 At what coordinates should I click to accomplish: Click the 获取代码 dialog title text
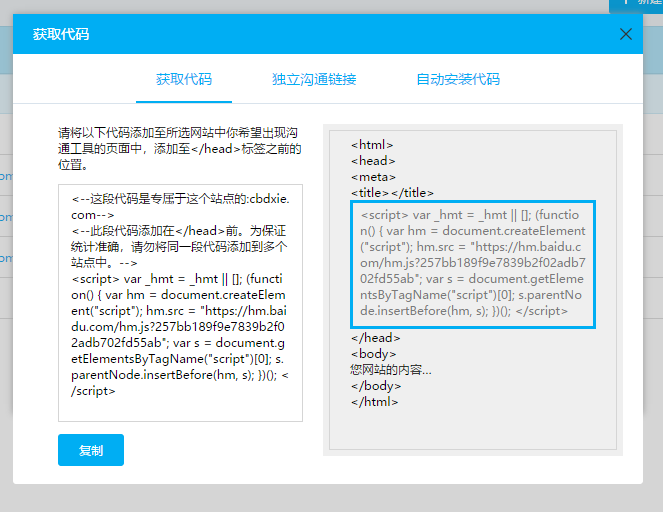click(x=61, y=34)
